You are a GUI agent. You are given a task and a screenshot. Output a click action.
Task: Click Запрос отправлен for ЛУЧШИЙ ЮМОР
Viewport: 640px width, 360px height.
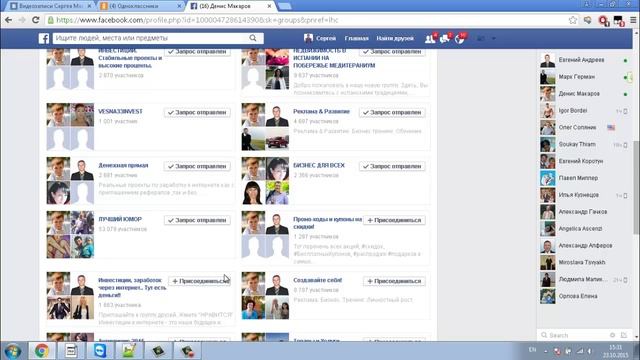[x=197, y=220]
